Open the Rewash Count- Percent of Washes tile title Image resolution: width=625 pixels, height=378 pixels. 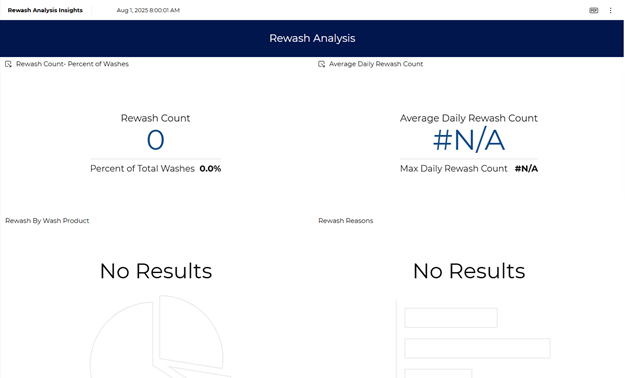click(x=72, y=64)
